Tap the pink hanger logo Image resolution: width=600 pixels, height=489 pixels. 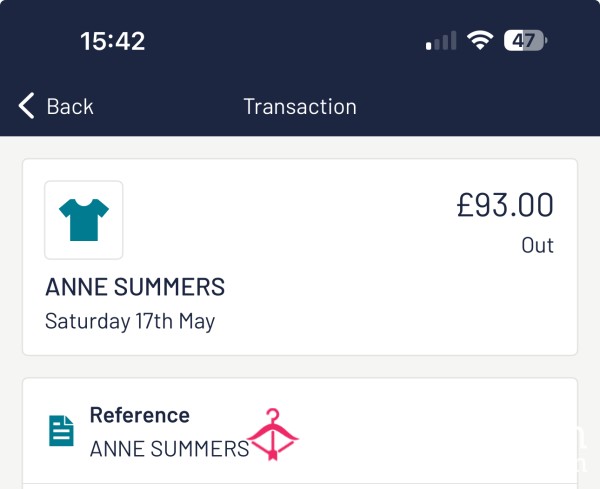272,434
